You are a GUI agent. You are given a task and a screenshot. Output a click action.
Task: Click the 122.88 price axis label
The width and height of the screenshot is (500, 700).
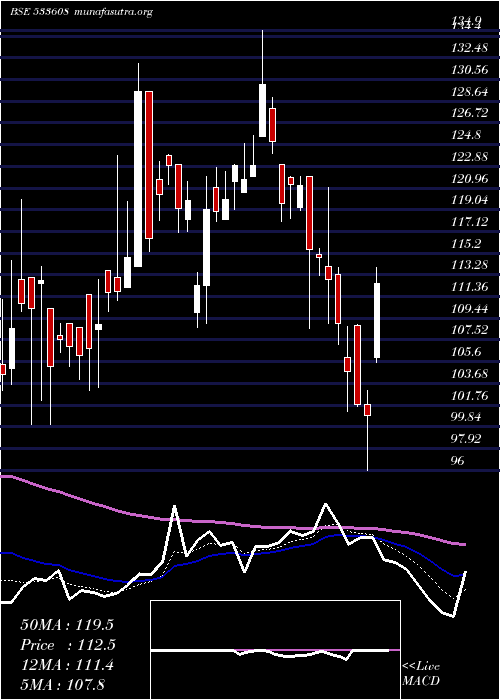point(469,157)
